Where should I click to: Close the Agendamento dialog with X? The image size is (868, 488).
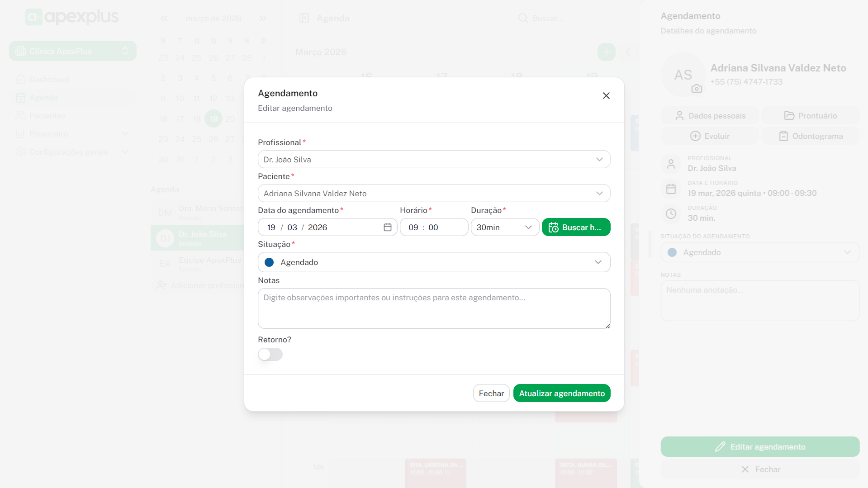[606, 96]
